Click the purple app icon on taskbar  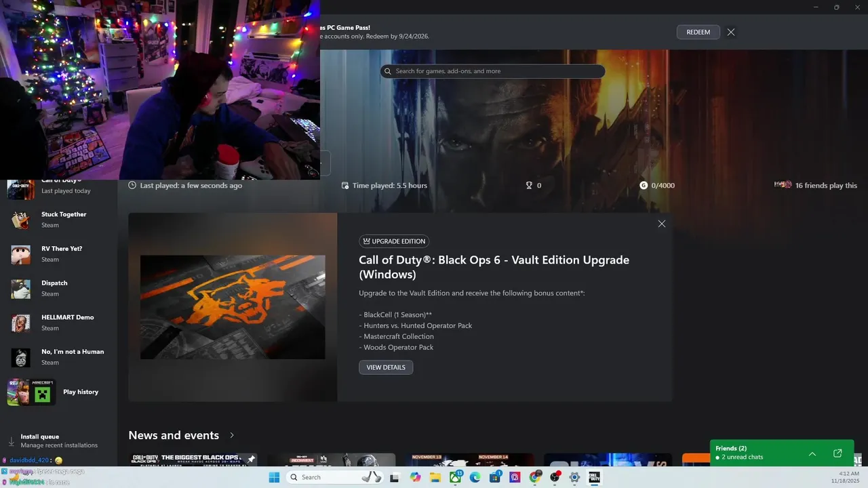point(515,477)
